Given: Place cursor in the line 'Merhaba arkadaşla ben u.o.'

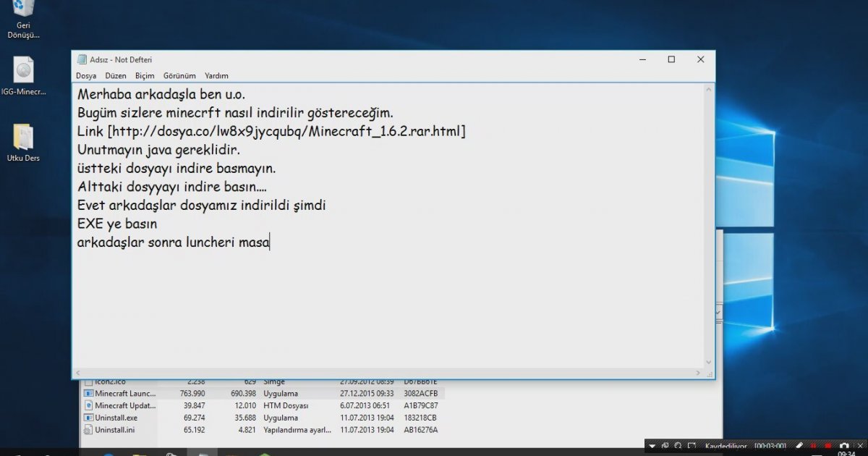Looking at the screenshot, I should (161, 94).
